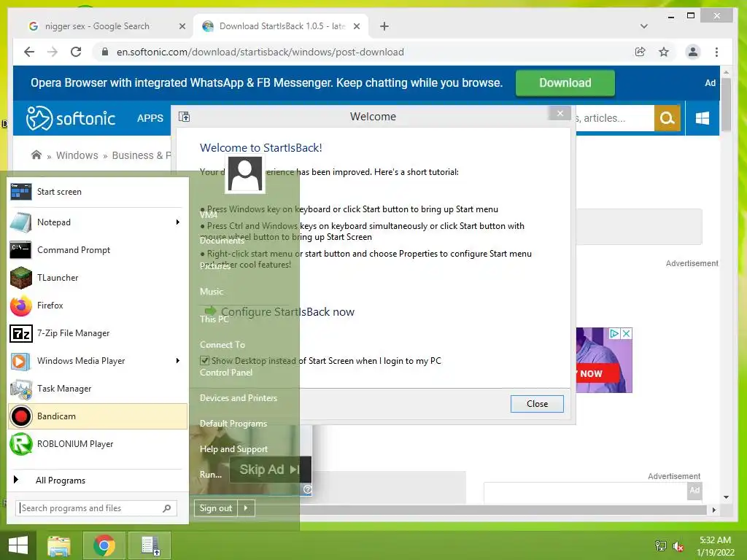
Task: Expand All Programs list
Action: (98, 480)
